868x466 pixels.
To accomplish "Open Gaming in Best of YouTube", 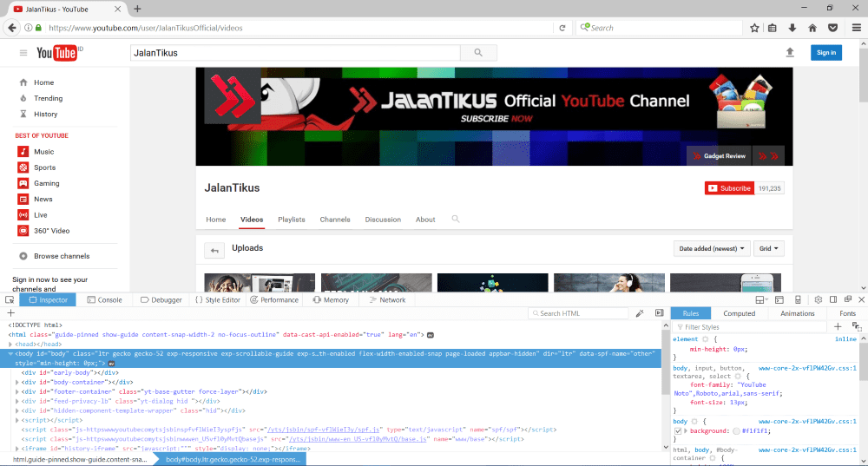I will click(47, 183).
